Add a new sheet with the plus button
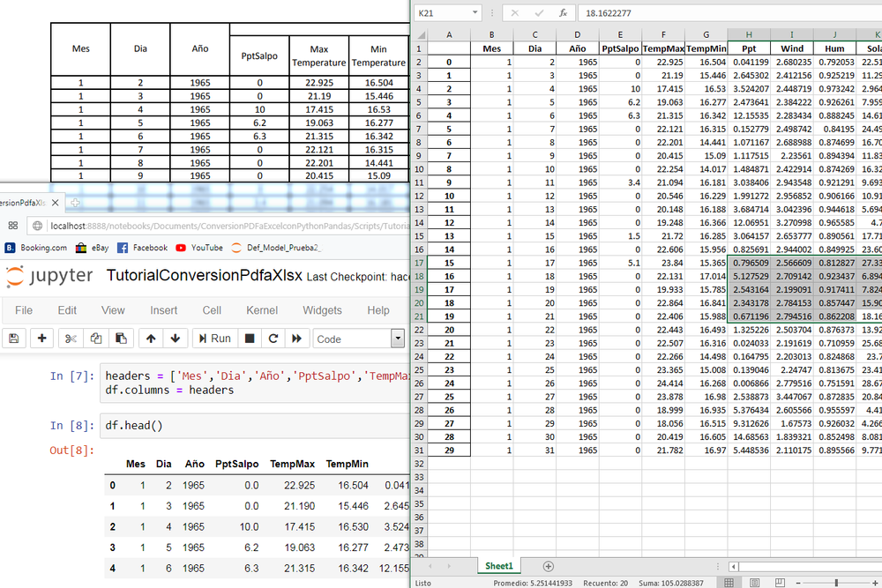882x588 pixels. click(x=547, y=565)
